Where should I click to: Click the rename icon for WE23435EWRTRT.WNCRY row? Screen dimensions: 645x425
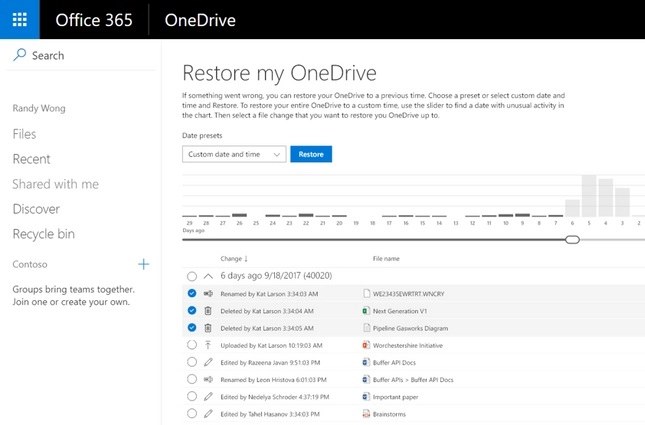(208, 294)
